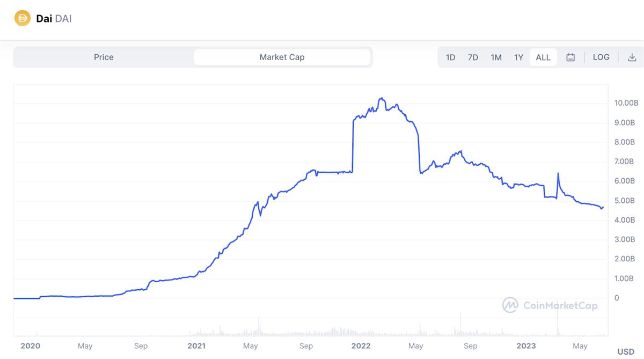Select the 1D time range
644x359 pixels.
click(x=450, y=57)
